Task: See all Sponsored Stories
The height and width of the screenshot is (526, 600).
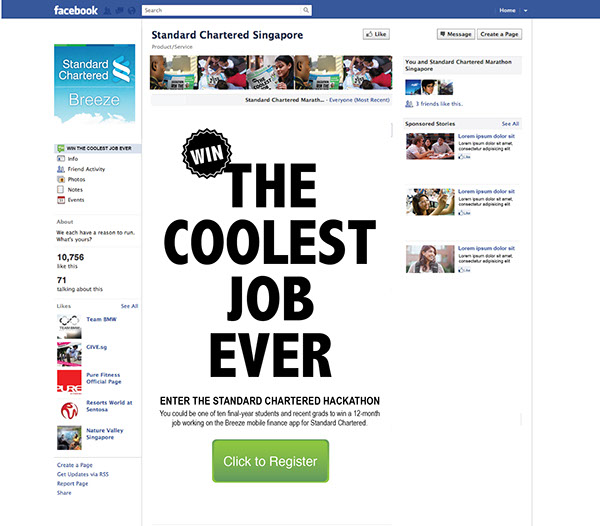Action: point(510,124)
